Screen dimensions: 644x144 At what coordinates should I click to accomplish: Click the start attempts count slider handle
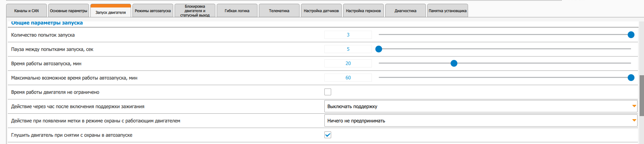tap(631, 35)
